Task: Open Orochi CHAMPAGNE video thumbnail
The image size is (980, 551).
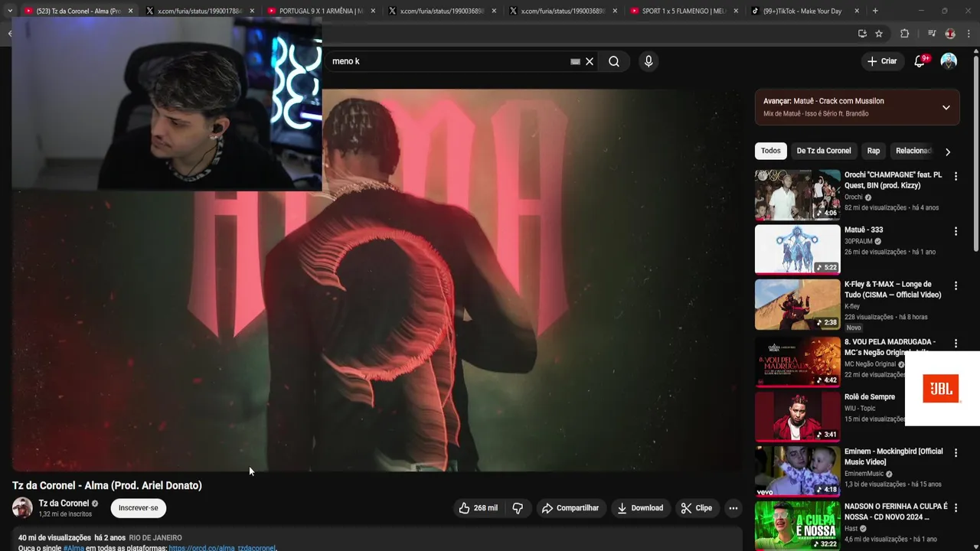Action: coord(797,195)
